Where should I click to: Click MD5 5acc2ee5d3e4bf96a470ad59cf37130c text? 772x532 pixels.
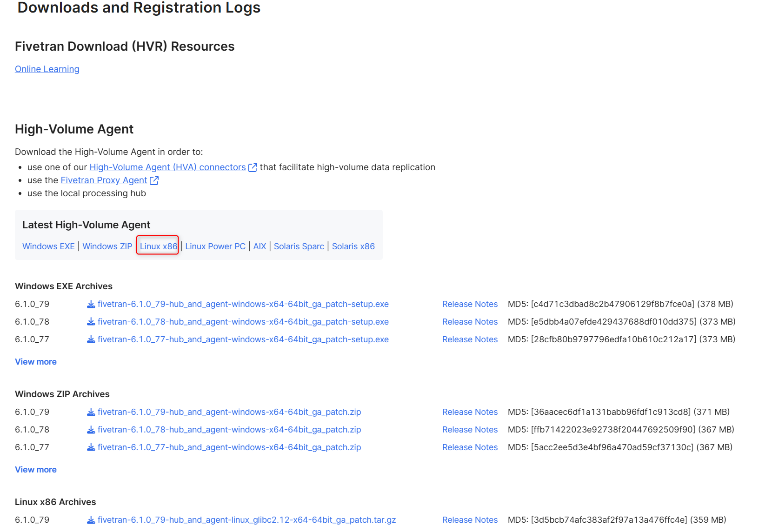(x=620, y=447)
